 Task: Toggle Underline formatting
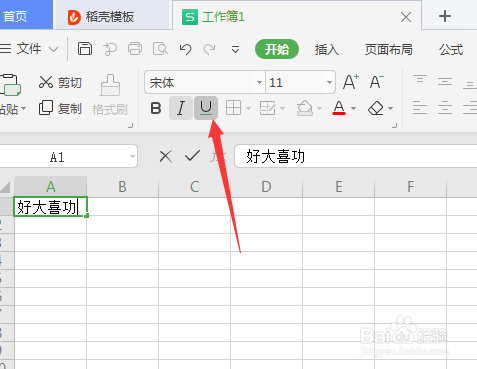click(x=206, y=108)
